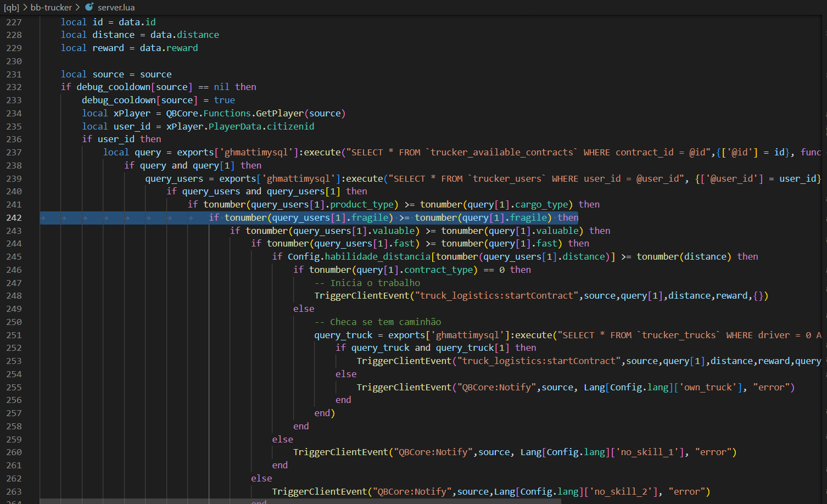Click 'query_users[1].fragile' on line 242
Viewport: 827px width, 504px height.
pyautogui.click(x=329, y=217)
